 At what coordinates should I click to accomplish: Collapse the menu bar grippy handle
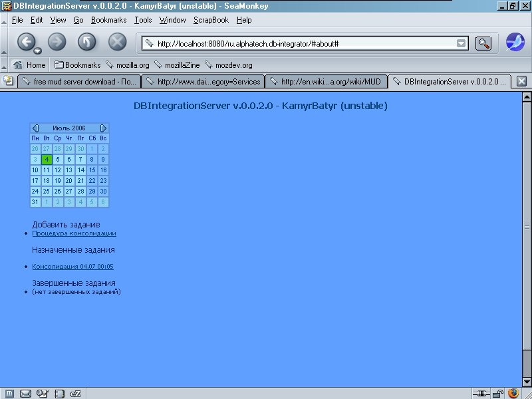[4, 21]
